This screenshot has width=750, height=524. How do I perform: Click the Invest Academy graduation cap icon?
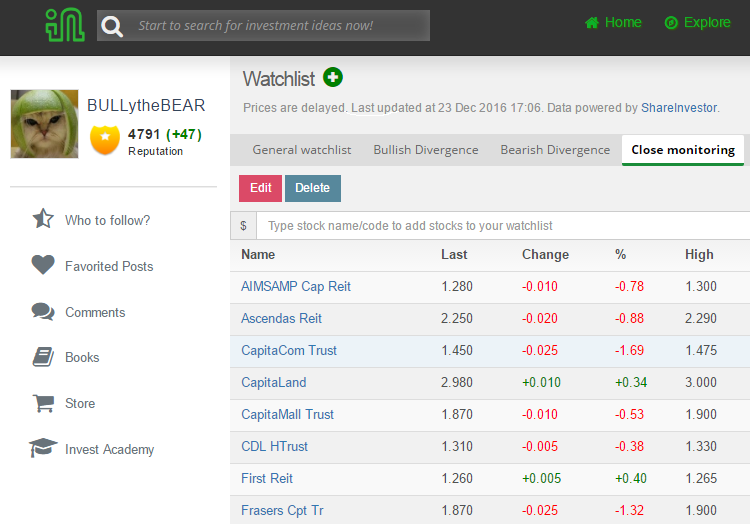[43, 448]
